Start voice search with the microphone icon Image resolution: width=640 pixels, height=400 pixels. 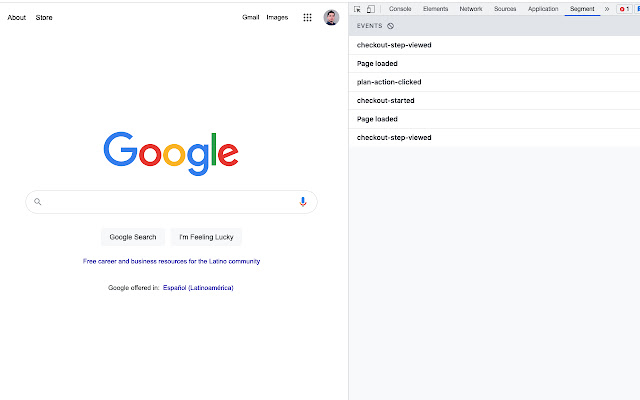tap(303, 202)
